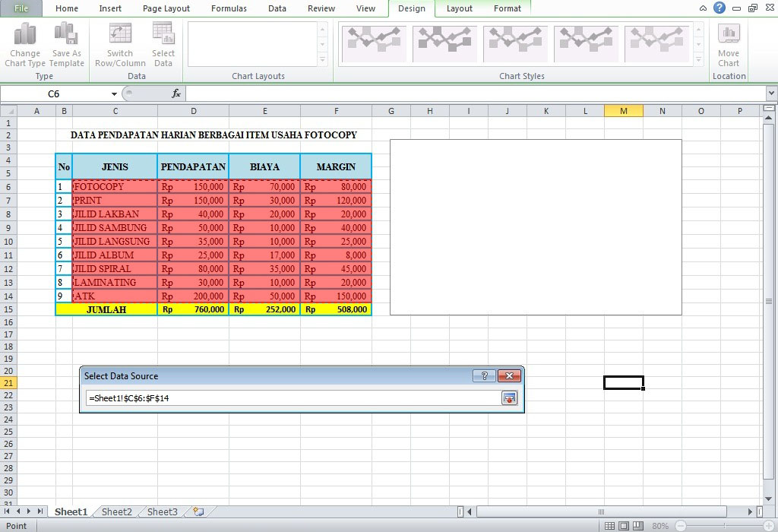Open the Review tab
Image resolution: width=778 pixels, height=532 pixels.
click(x=321, y=8)
